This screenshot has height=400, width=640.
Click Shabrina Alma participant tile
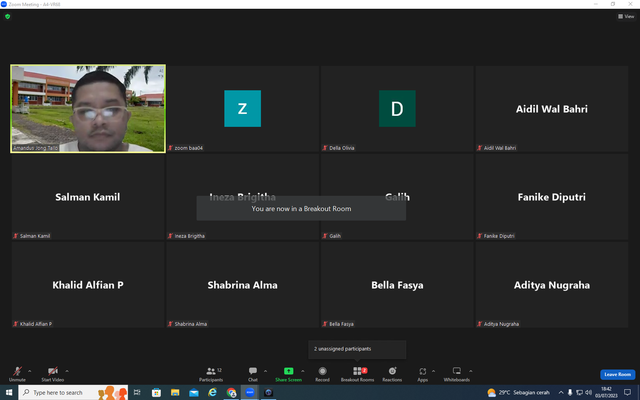pyautogui.click(x=242, y=285)
